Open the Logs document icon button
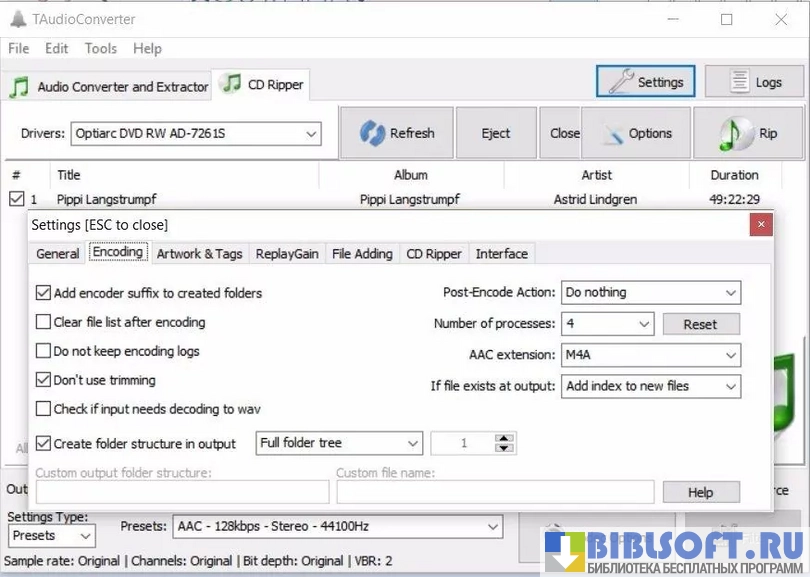This screenshot has width=810, height=577. [739, 82]
